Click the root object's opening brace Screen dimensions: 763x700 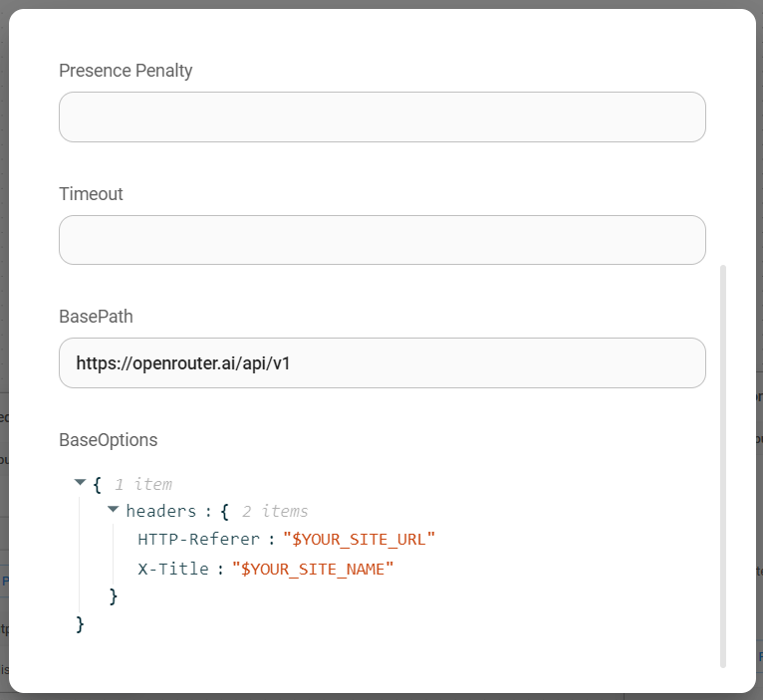(97, 484)
